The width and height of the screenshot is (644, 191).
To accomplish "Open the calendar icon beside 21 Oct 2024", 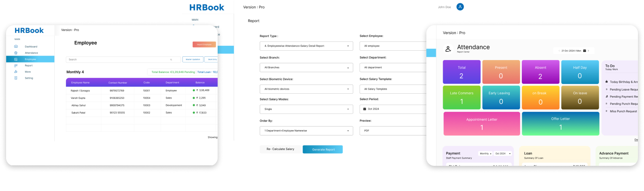I will [x=584, y=51].
